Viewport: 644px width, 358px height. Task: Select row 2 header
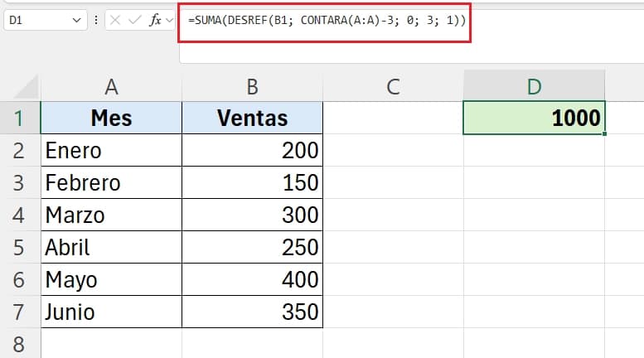[x=20, y=150]
